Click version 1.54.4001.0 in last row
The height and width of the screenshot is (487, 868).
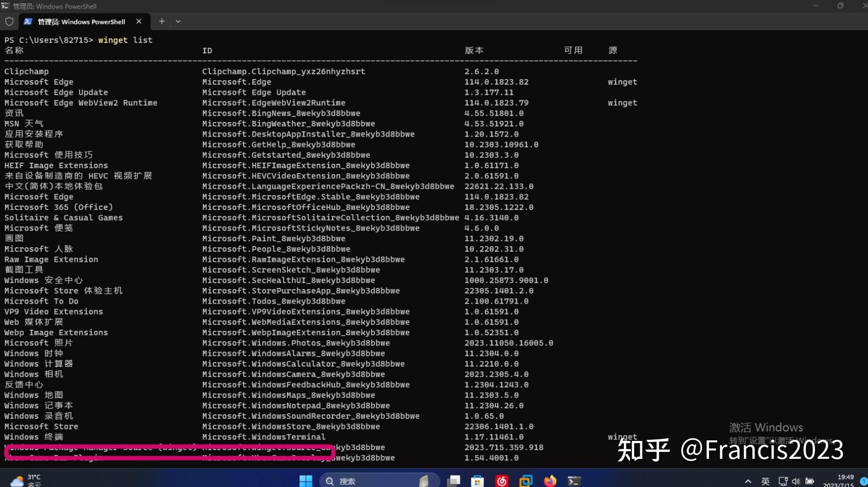(x=492, y=458)
